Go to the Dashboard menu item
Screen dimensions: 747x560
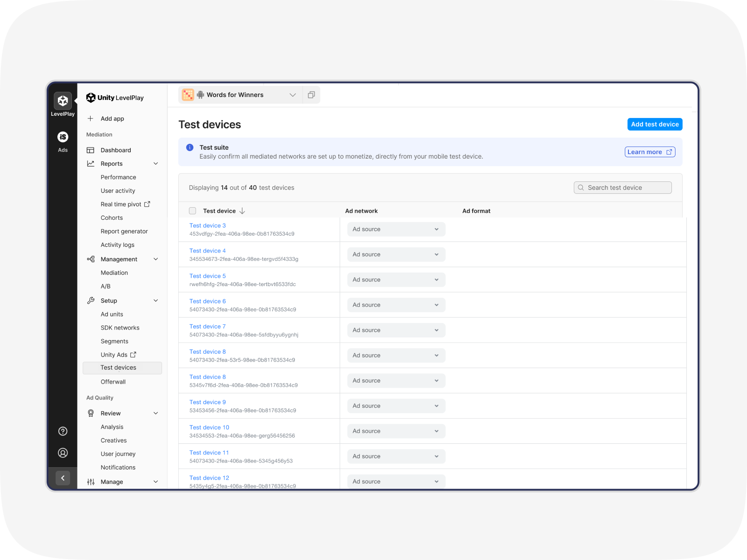116,150
